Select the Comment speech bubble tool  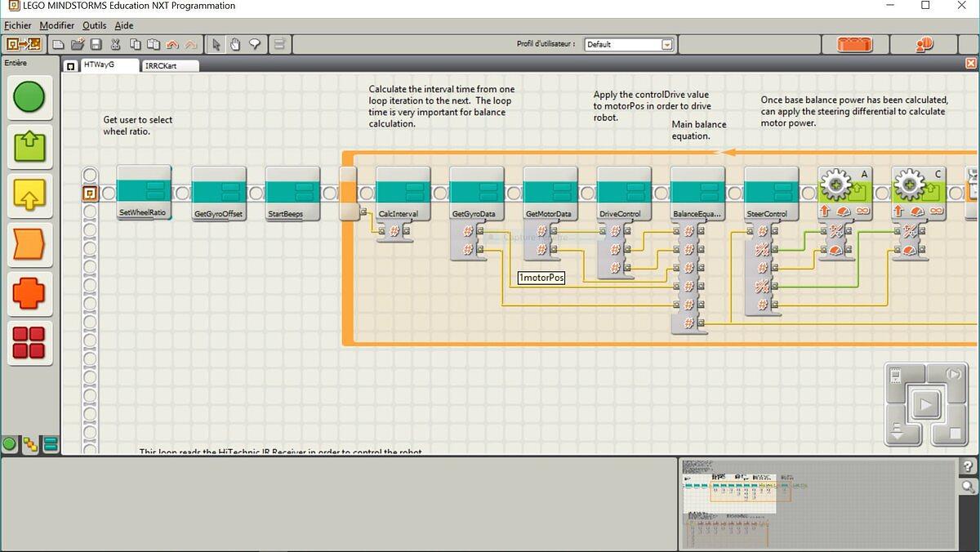[x=254, y=44]
